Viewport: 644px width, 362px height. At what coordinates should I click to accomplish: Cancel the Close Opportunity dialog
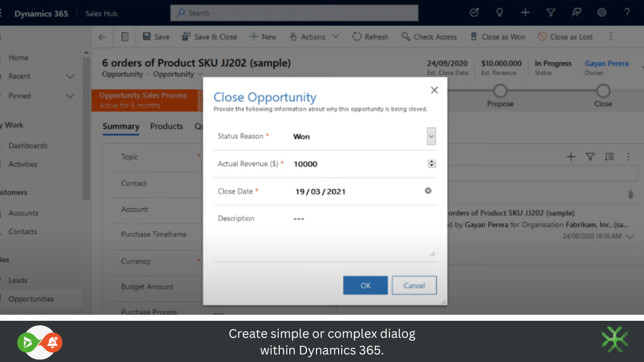[x=414, y=285]
